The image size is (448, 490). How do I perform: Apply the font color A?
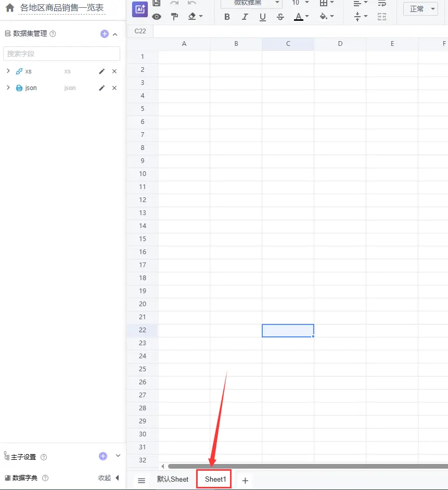tap(299, 17)
